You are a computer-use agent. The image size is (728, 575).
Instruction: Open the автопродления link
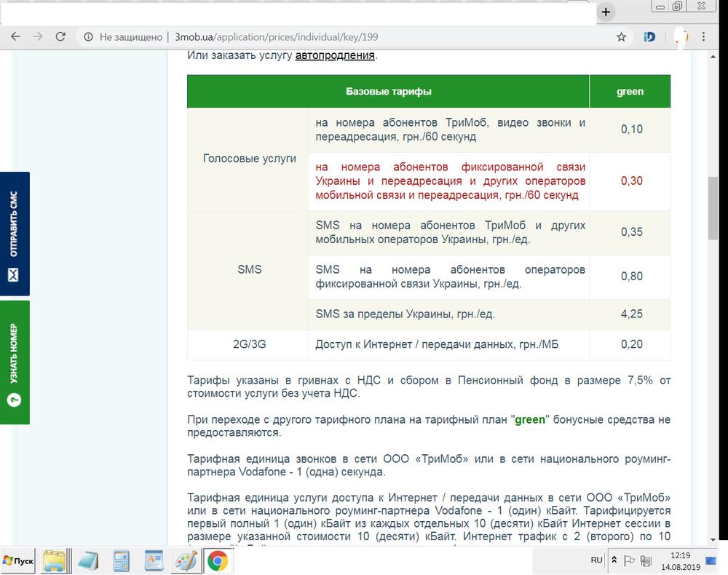(x=335, y=55)
